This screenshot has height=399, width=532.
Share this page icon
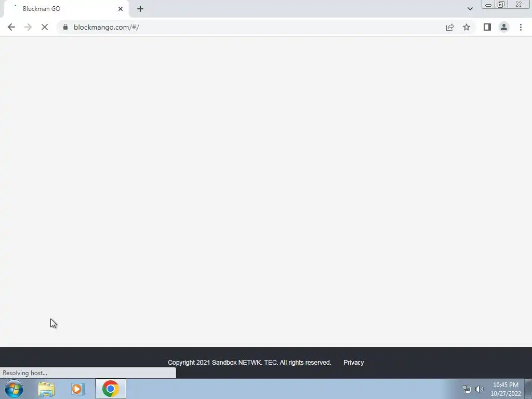tap(450, 27)
